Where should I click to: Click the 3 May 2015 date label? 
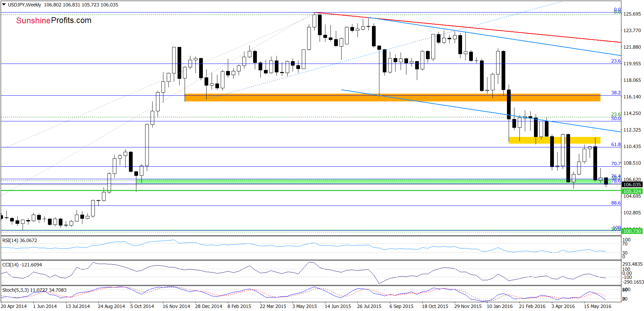(x=304, y=306)
